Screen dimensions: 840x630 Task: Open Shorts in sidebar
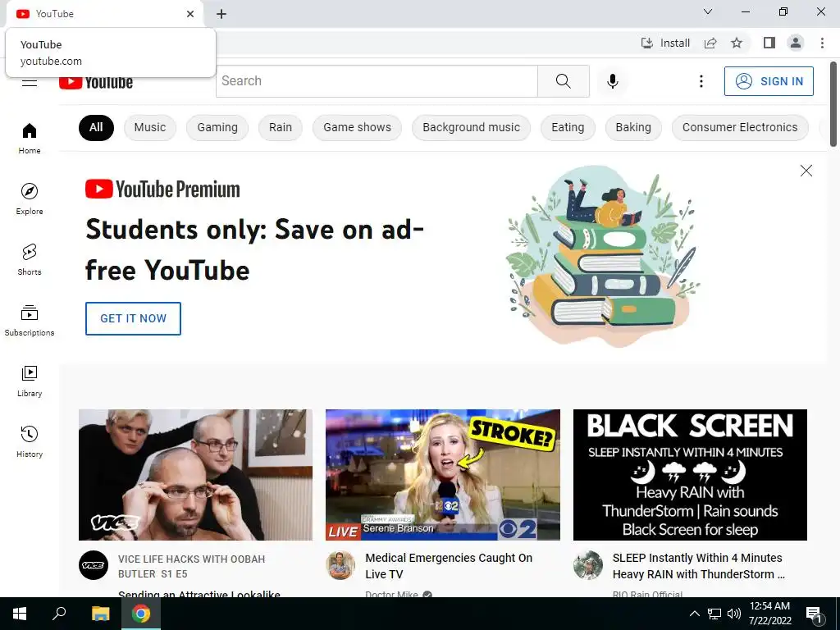click(x=30, y=259)
